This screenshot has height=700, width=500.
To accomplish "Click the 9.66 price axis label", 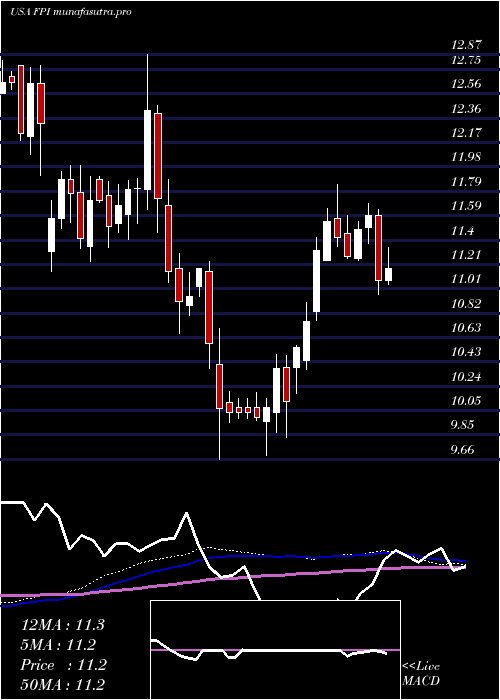I will point(464,450).
